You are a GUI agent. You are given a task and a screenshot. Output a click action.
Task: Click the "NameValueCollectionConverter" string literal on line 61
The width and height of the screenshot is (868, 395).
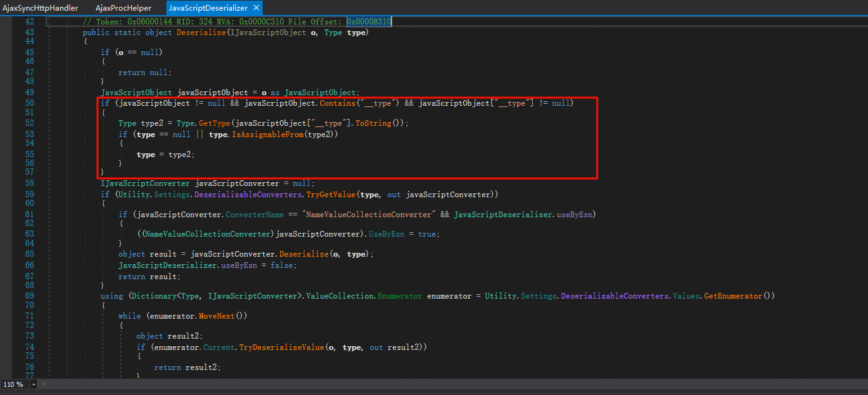369,214
